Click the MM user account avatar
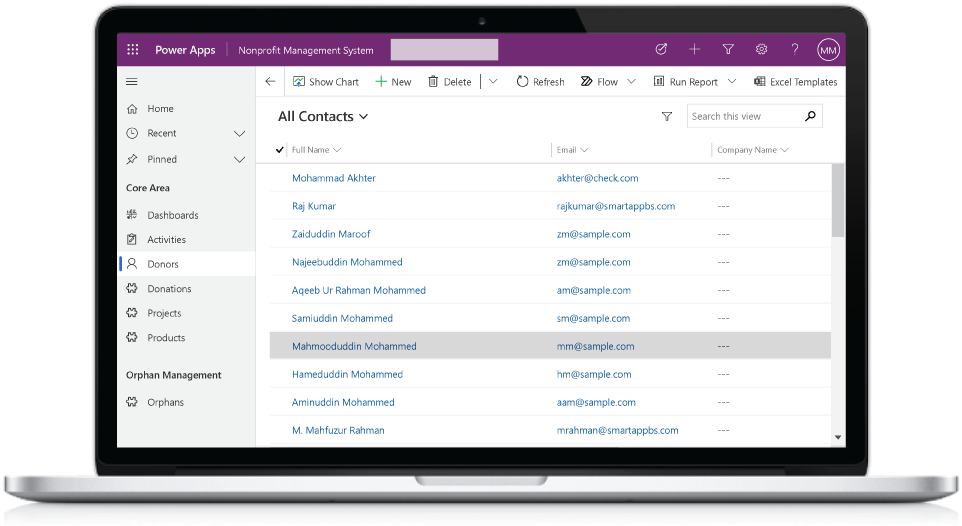 [x=828, y=50]
